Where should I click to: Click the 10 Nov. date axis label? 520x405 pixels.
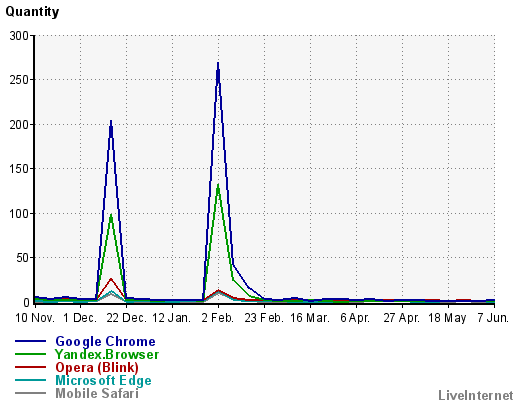pyautogui.click(x=35, y=318)
